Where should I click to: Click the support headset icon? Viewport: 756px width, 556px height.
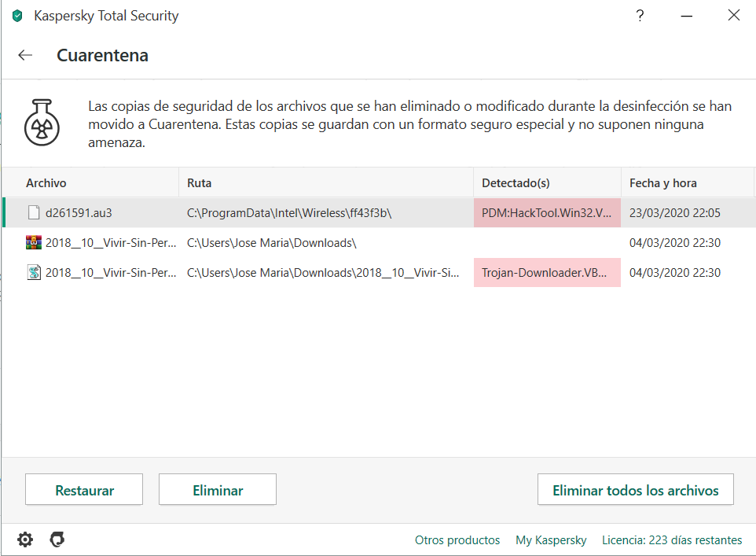tap(57, 539)
